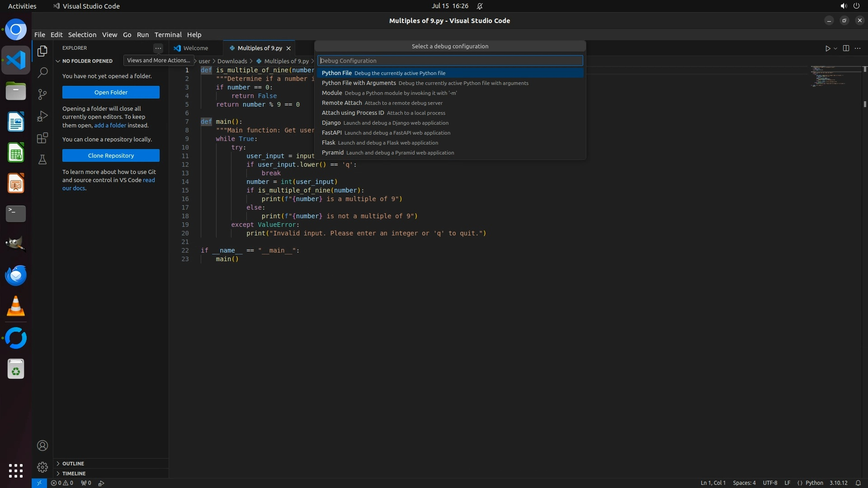The width and height of the screenshot is (868, 488).
Task: Click the Run Python File play icon
Action: pos(827,48)
